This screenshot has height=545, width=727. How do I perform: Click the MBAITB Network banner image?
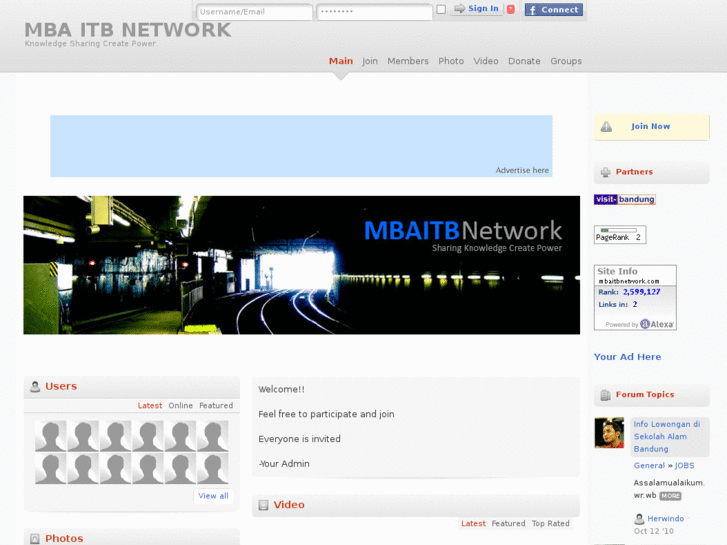point(301,265)
